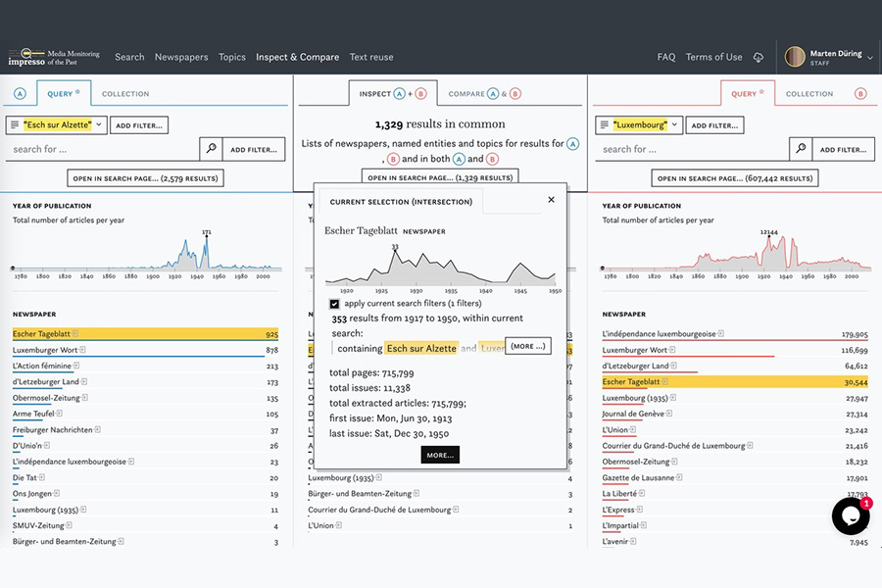882x588 pixels.
Task: Click the start handle of query A's year timeline
Action: coord(13,269)
